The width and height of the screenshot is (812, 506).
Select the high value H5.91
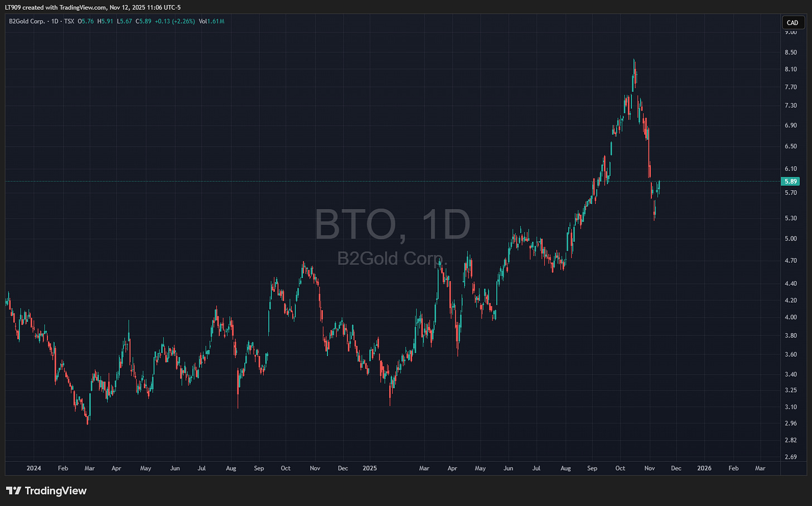click(105, 21)
